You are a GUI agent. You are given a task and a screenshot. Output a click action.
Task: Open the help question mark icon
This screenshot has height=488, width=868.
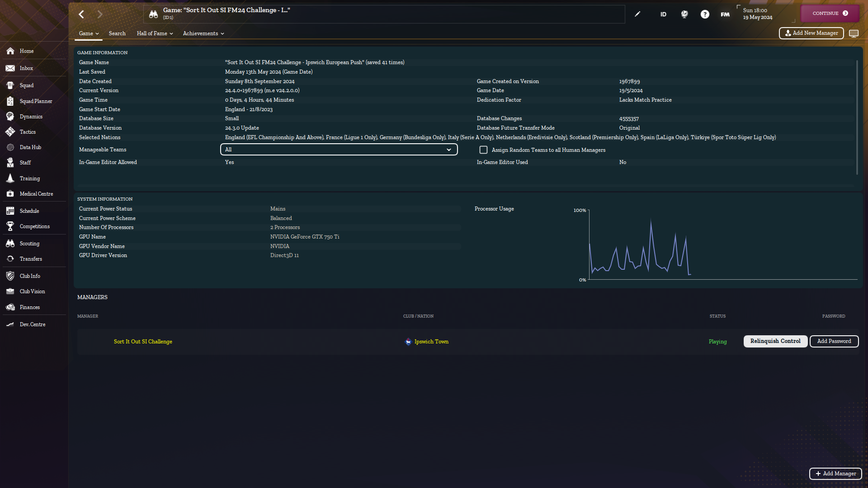705,14
